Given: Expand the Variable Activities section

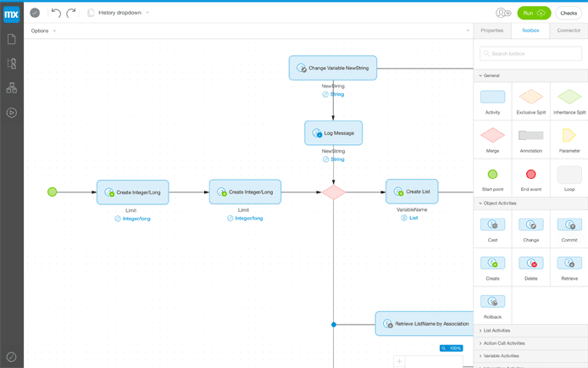Looking at the screenshot, I should pyautogui.click(x=530, y=355).
